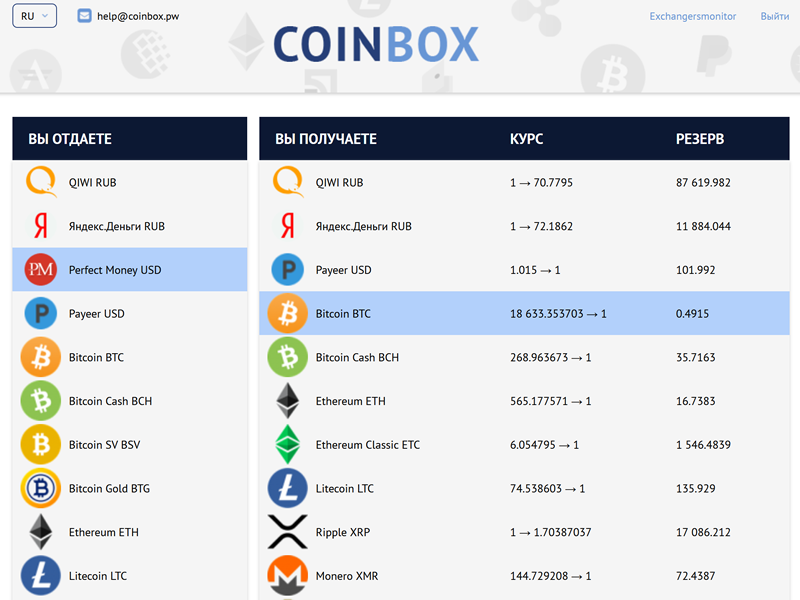
Task: Select Bitcoin BTC icon in receive column
Action: [288, 313]
